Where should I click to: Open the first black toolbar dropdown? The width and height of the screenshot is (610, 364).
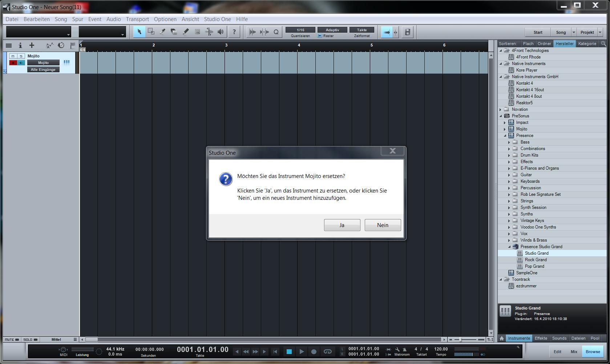(39, 32)
